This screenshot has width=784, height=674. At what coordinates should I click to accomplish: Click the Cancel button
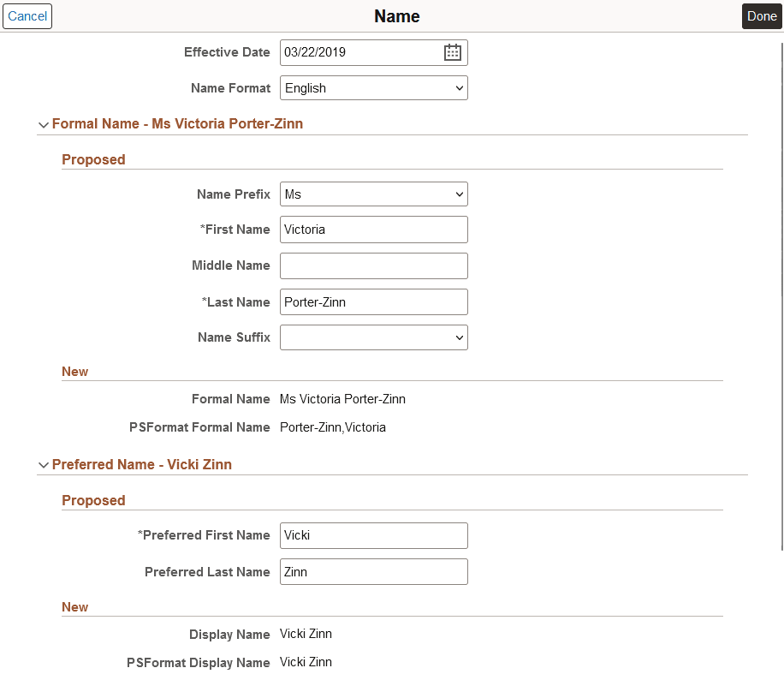tap(27, 16)
